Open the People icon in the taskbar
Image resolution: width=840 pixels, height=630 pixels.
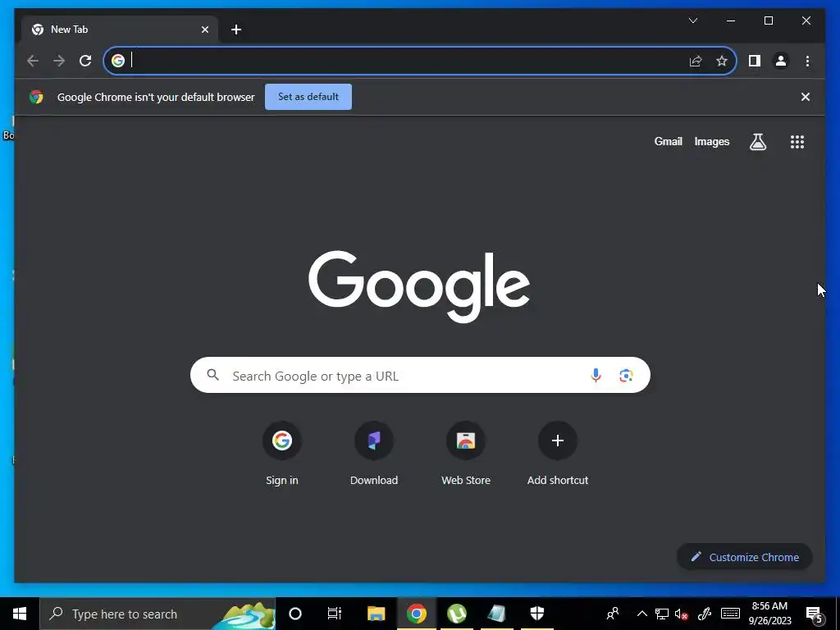(x=612, y=614)
